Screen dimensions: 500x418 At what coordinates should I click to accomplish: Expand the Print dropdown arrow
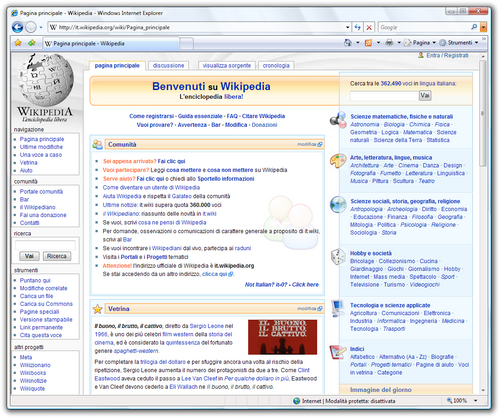[x=399, y=43]
